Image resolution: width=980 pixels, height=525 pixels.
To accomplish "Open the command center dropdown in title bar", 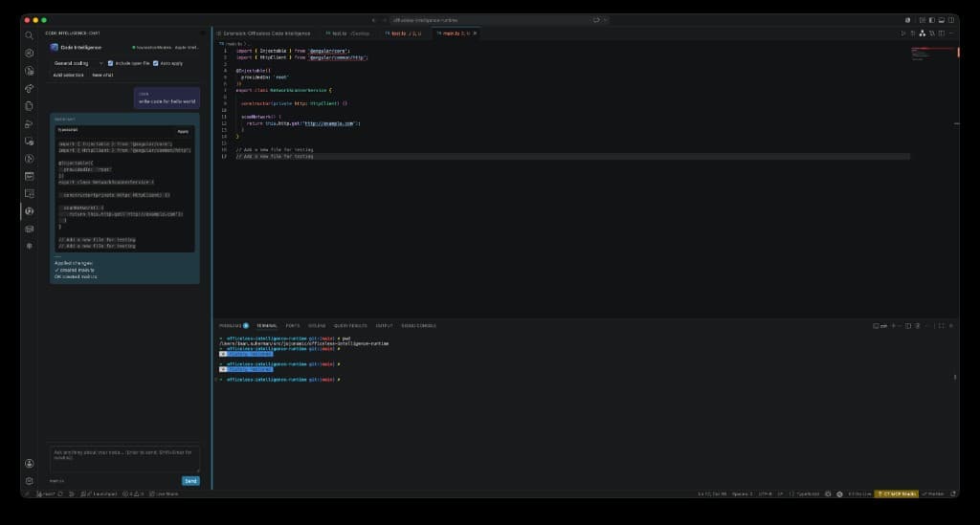I will [x=605, y=20].
